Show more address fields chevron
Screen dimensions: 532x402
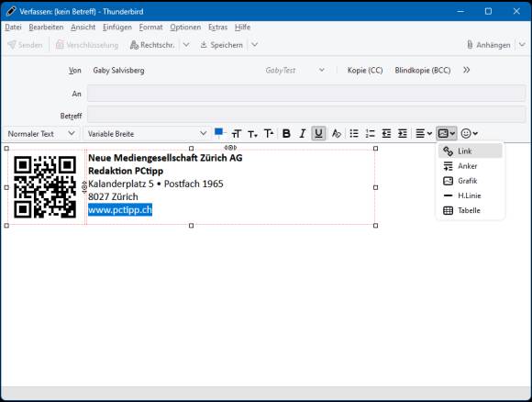(467, 70)
